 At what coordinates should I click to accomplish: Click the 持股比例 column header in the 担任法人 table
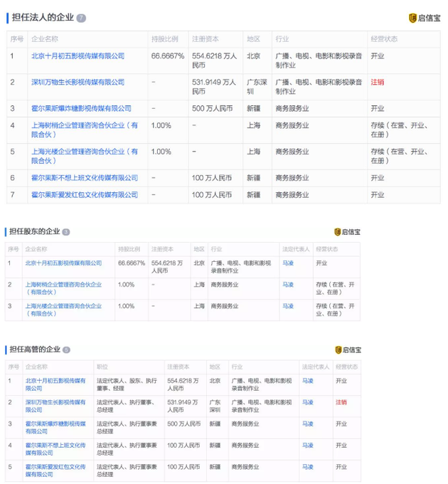coord(165,39)
